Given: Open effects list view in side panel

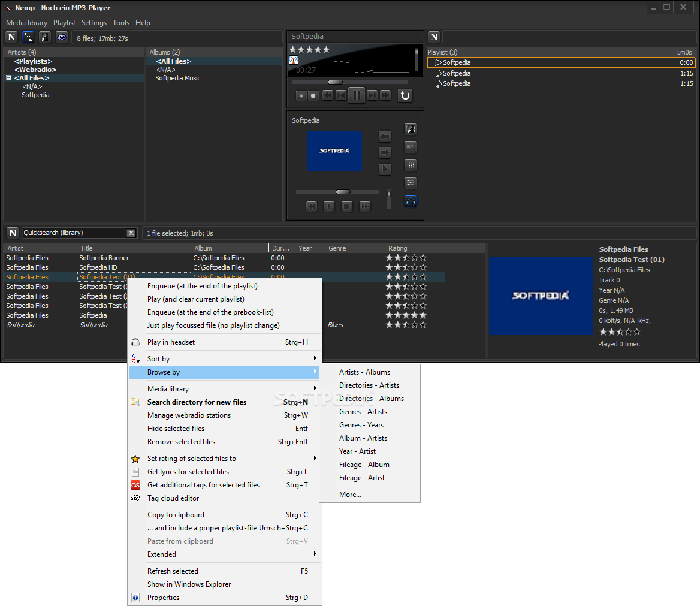Looking at the screenshot, I should [411, 183].
